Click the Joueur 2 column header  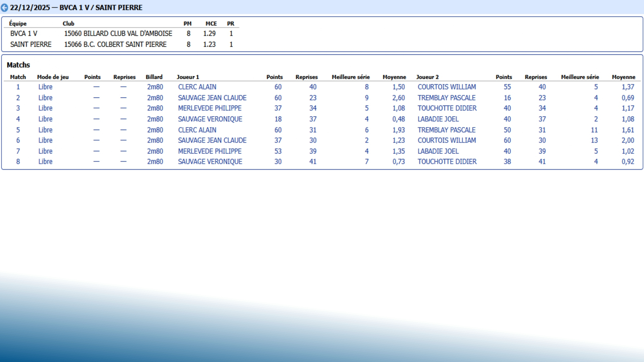click(427, 77)
